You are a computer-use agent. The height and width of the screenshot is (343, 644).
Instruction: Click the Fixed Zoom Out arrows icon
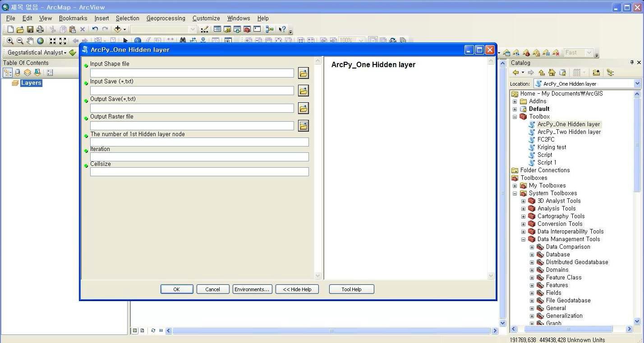63,41
